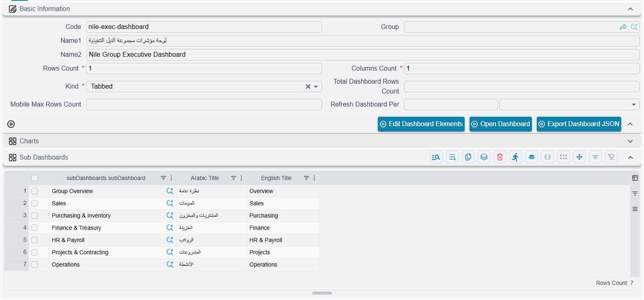Screen dimensions: 644x300
Task: Click the table layout icon in Sub Dashboards toolbar
Action: [532, 157]
